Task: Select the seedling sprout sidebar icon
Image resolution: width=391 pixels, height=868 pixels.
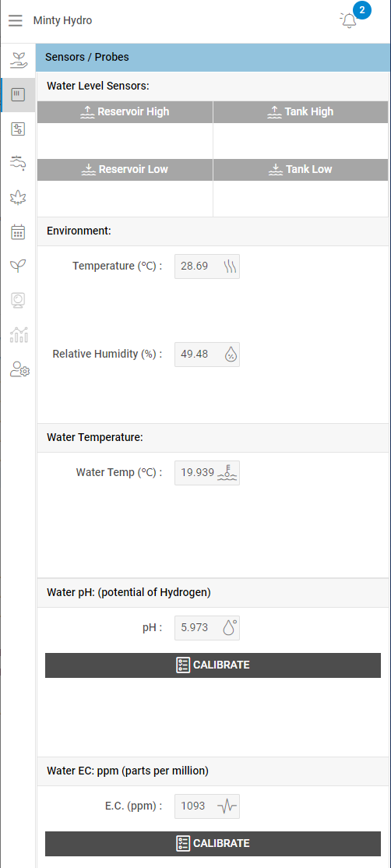Action: point(18,266)
